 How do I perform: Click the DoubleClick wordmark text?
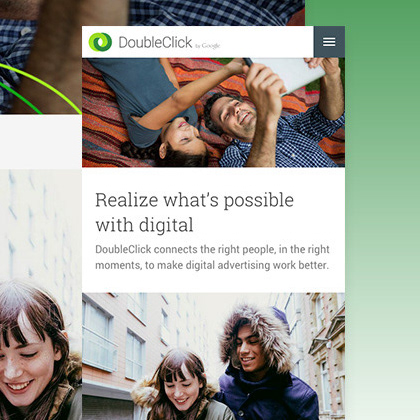155,42
